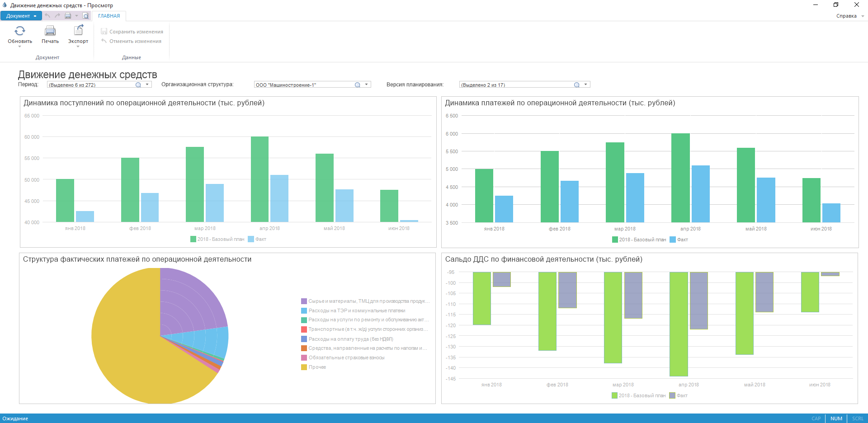
Task: Click the small printer icon in quick access bar
Action: click(68, 16)
